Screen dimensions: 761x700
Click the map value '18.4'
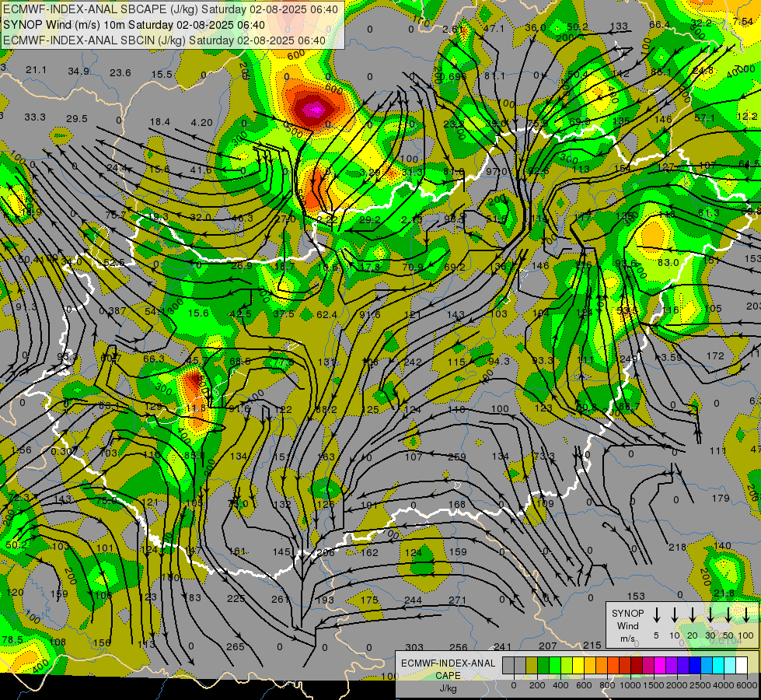[x=160, y=122]
